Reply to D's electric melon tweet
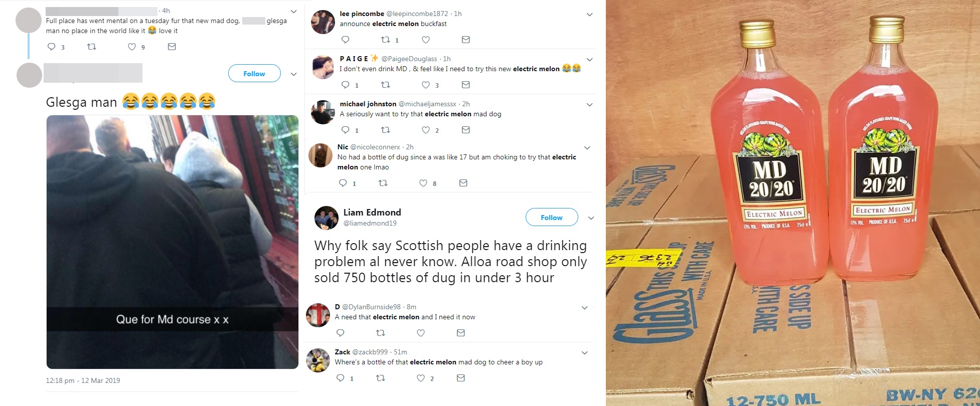 pos(340,333)
